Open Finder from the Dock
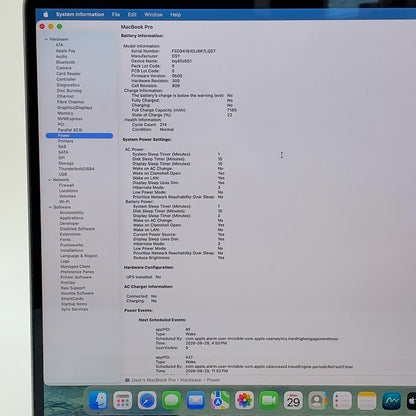The width and height of the screenshot is (416, 416). coord(98,400)
